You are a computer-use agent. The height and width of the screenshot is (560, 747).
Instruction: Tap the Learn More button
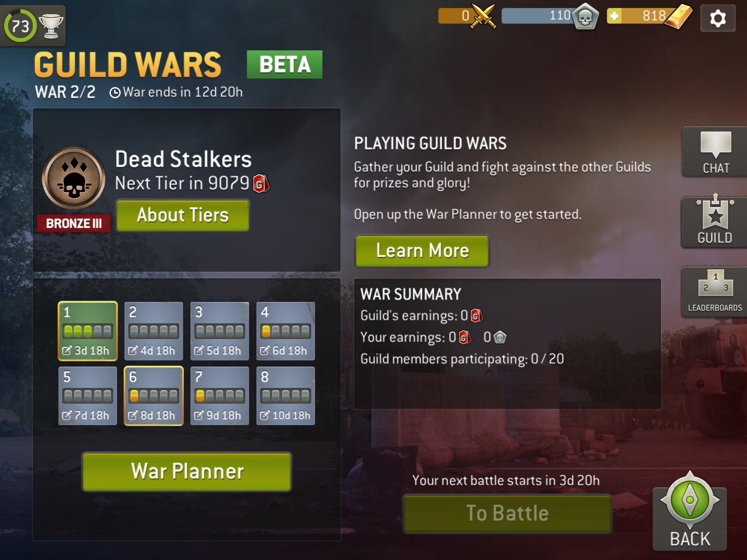pos(422,251)
